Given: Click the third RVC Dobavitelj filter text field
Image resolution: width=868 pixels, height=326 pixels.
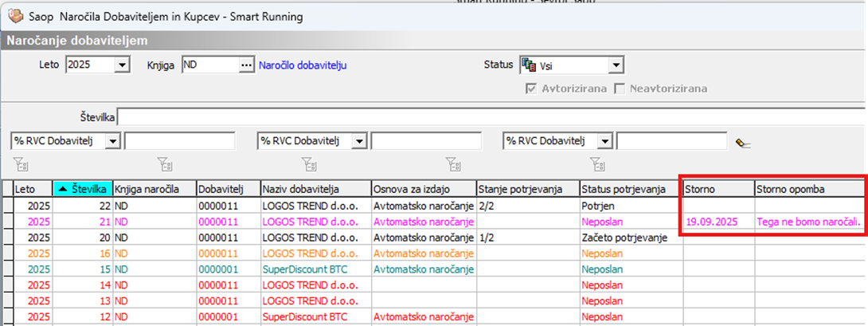Looking at the screenshot, I should click(x=671, y=141).
